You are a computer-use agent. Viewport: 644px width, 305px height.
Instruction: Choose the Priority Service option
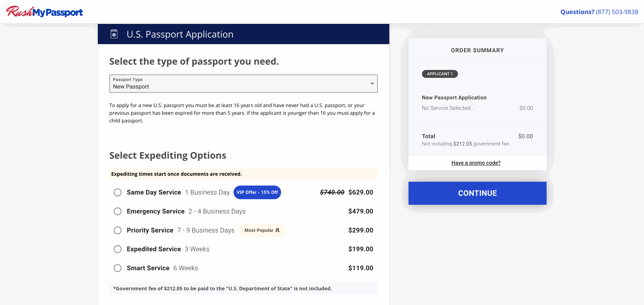(117, 230)
